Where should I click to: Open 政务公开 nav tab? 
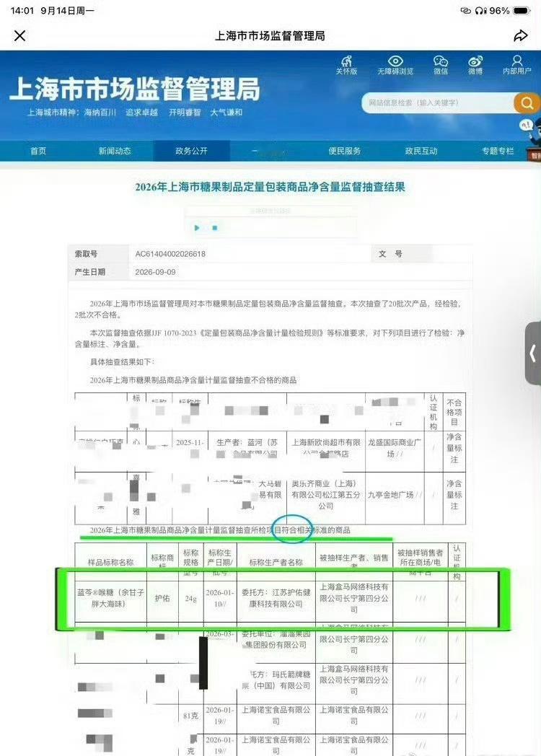tap(191, 151)
